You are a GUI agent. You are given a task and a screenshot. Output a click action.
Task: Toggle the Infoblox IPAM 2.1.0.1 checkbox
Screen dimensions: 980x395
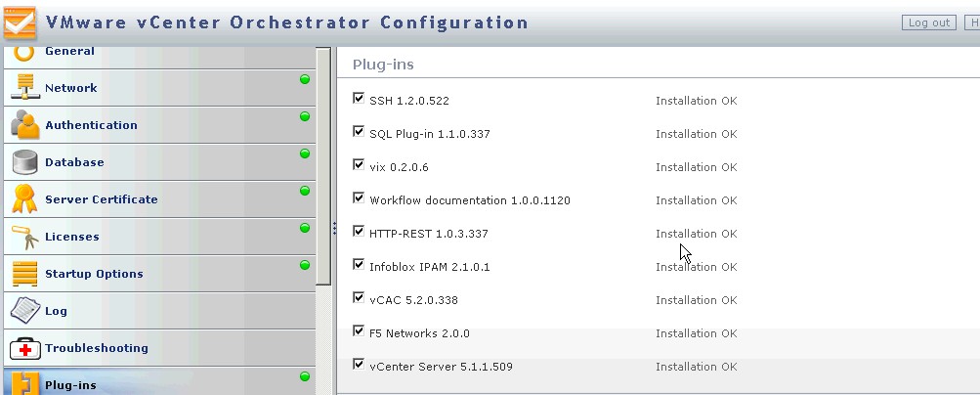tap(359, 265)
